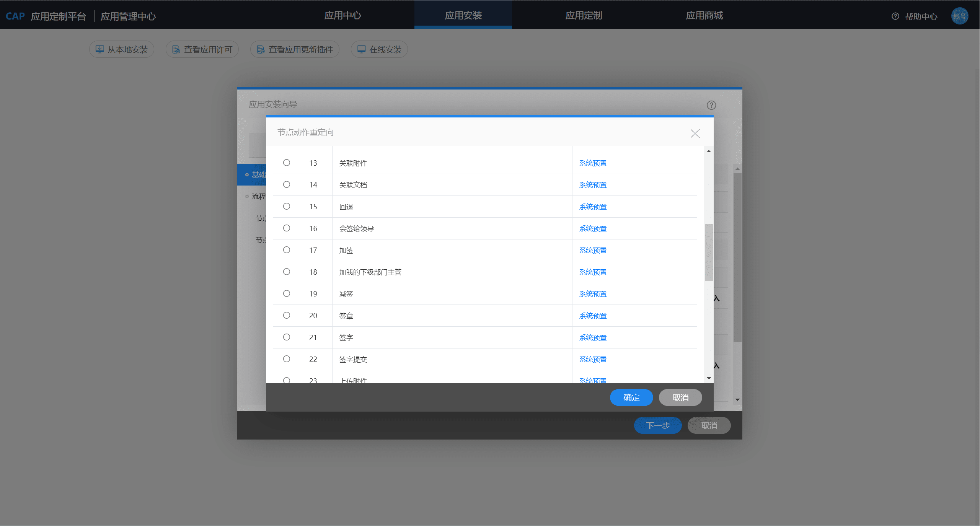The image size is (980, 526).
Task: Click 系统预置 link in row 22
Action: click(x=593, y=359)
